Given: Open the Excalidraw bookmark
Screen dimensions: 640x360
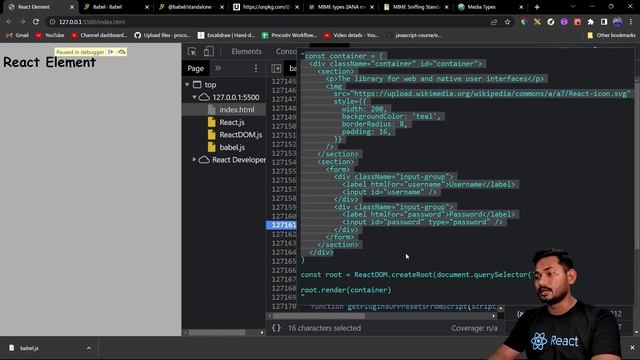Looking at the screenshot, I should (x=226, y=35).
